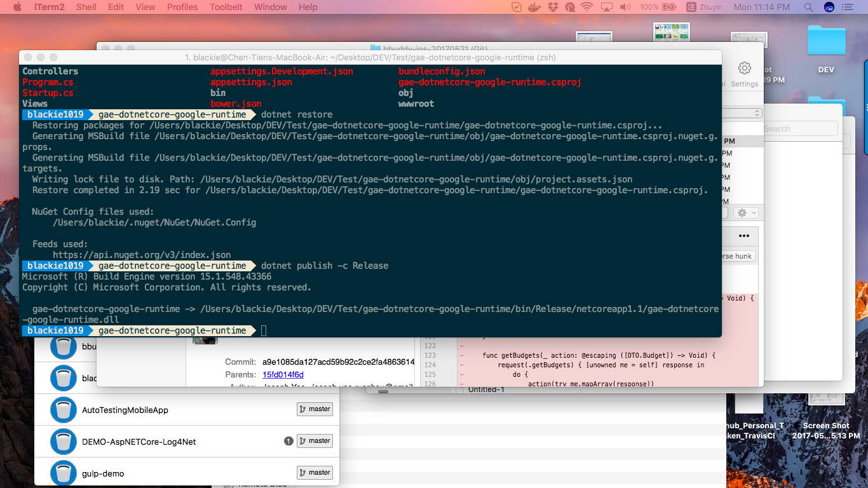The image size is (868, 488).
Task: Open the Toolbelt menu
Action: tap(226, 7)
